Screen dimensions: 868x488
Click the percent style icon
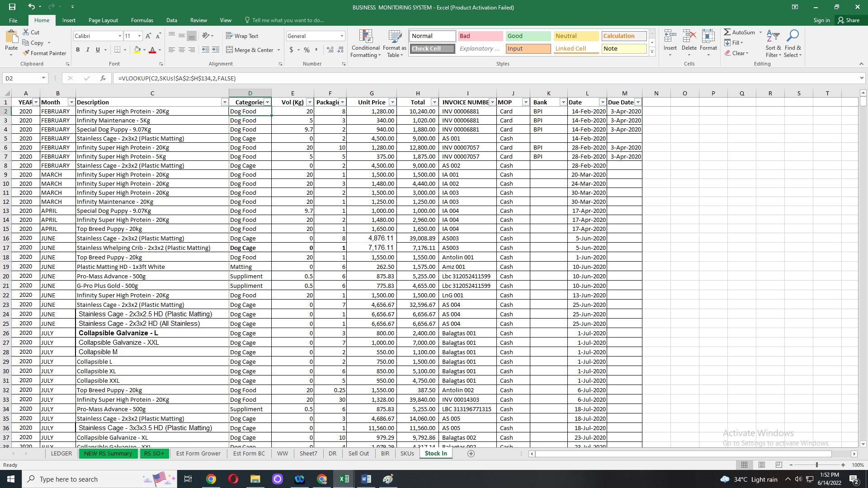[307, 50]
